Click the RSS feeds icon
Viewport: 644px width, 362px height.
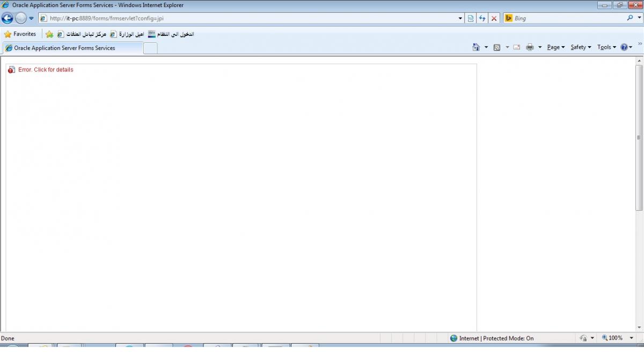pos(497,47)
